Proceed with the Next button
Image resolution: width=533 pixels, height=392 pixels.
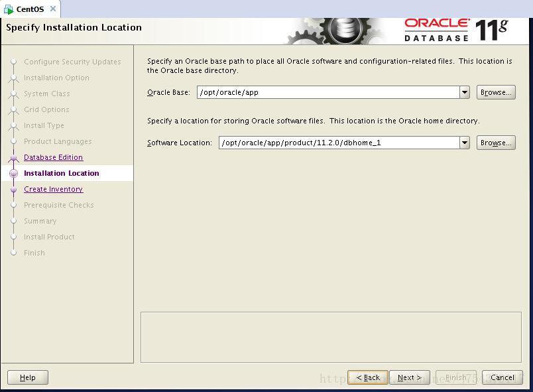tap(409, 377)
